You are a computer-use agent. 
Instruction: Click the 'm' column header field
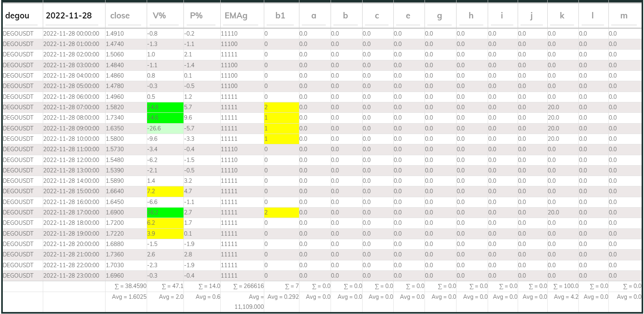(x=624, y=16)
